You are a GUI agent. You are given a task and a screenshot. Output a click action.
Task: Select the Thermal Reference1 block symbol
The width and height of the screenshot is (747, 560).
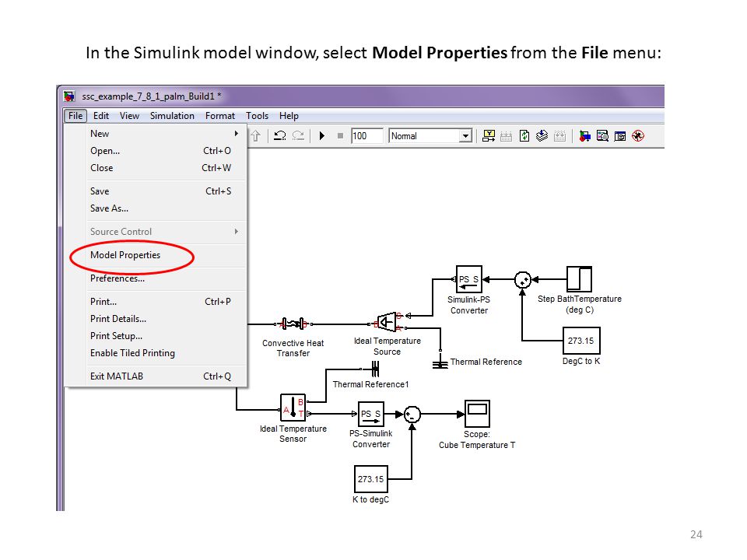coord(375,369)
